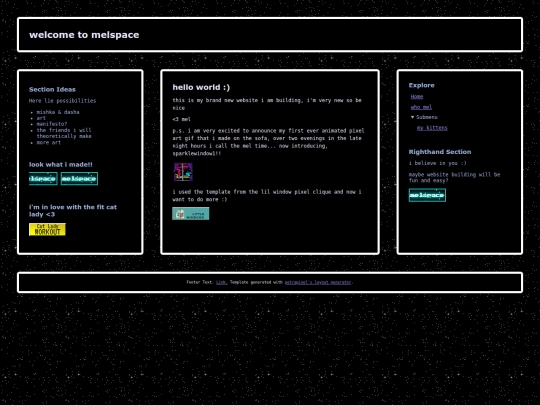Click the 'hello world :)' heading
The height and width of the screenshot is (405, 540).
coord(201,87)
